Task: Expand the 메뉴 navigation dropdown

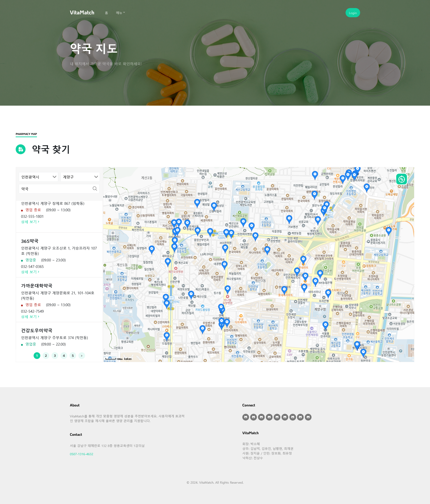Action: pyautogui.click(x=120, y=13)
